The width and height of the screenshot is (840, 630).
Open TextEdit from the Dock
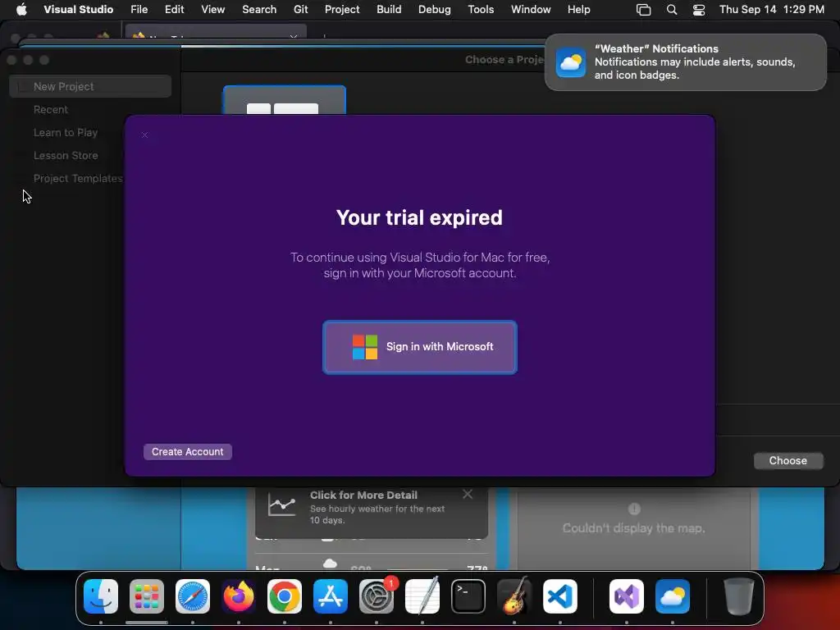tap(422, 596)
